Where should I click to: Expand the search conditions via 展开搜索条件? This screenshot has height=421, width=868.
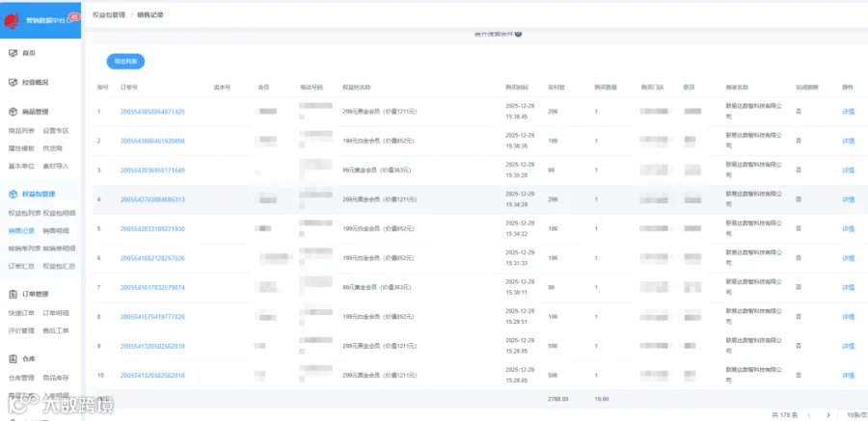coord(495,34)
